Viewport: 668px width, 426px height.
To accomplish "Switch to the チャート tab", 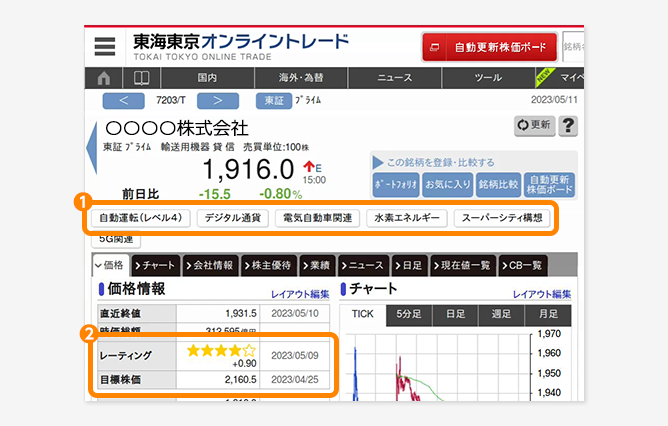I will [156, 265].
